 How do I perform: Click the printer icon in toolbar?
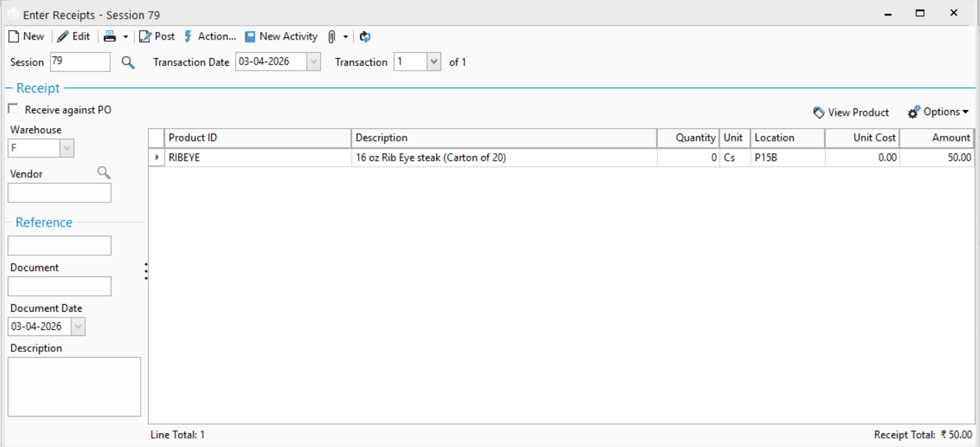click(x=110, y=37)
